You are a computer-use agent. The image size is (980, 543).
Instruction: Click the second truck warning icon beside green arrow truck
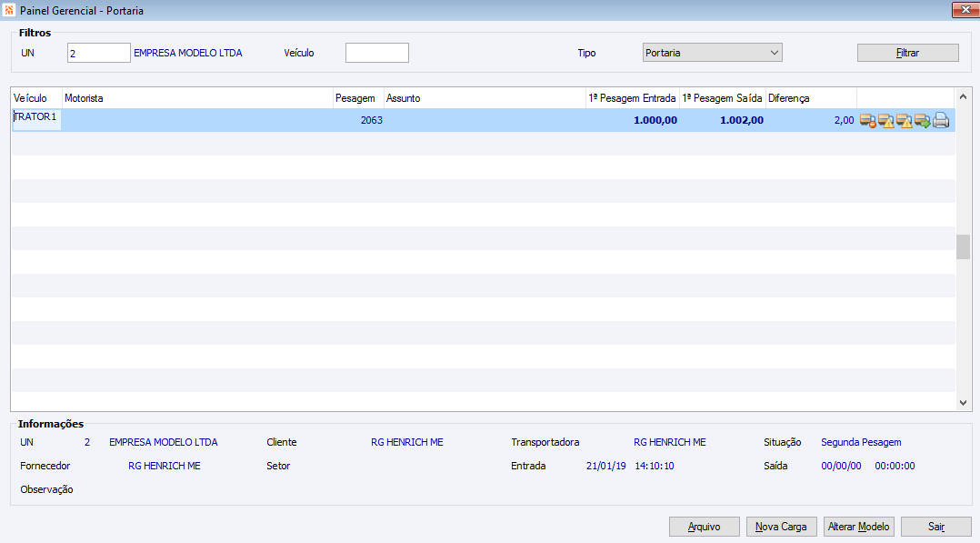905,121
